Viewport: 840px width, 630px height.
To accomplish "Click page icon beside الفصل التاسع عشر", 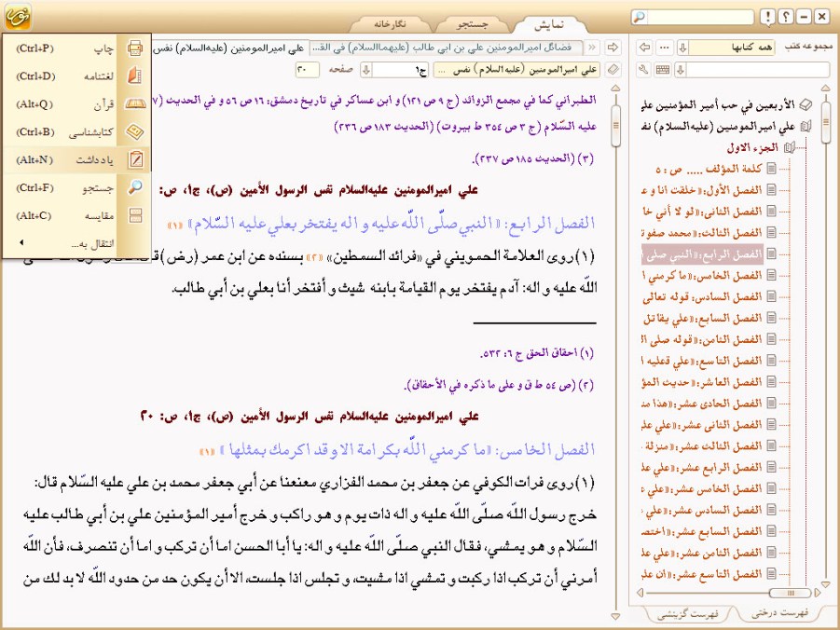I will 771,574.
